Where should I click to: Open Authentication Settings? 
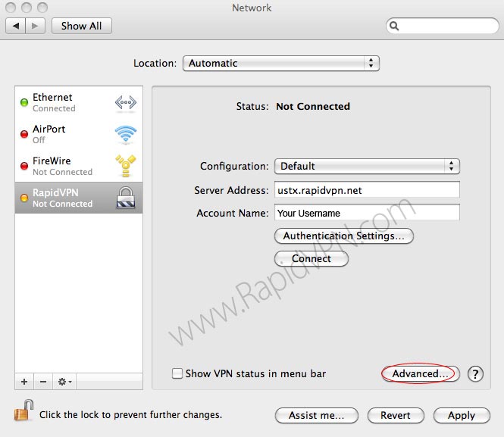pos(344,236)
